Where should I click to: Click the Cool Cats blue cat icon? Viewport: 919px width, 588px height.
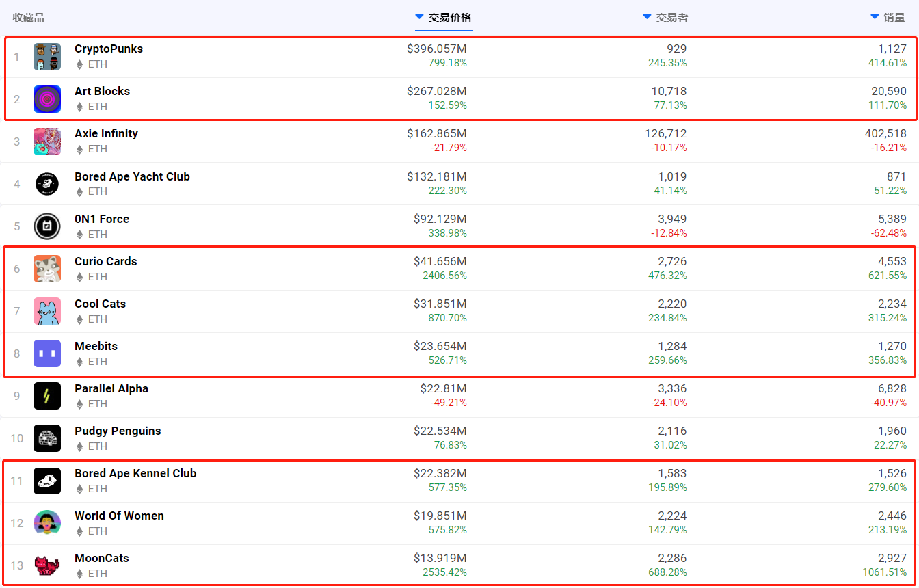pyautogui.click(x=47, y=311)
